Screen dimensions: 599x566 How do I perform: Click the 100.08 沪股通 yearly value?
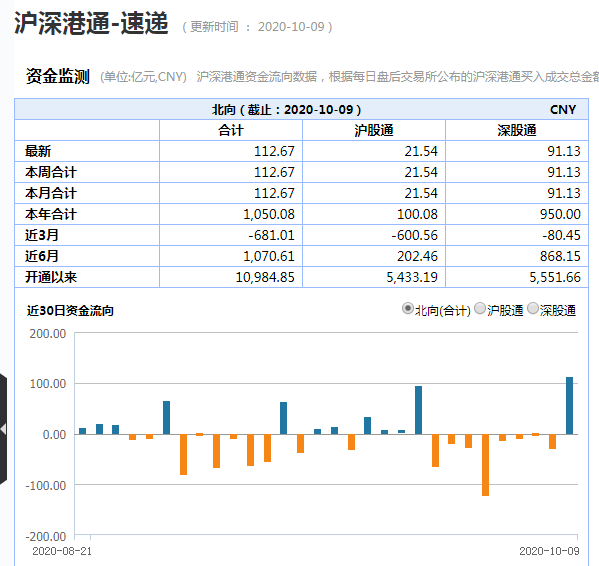(x=417, y=214)
